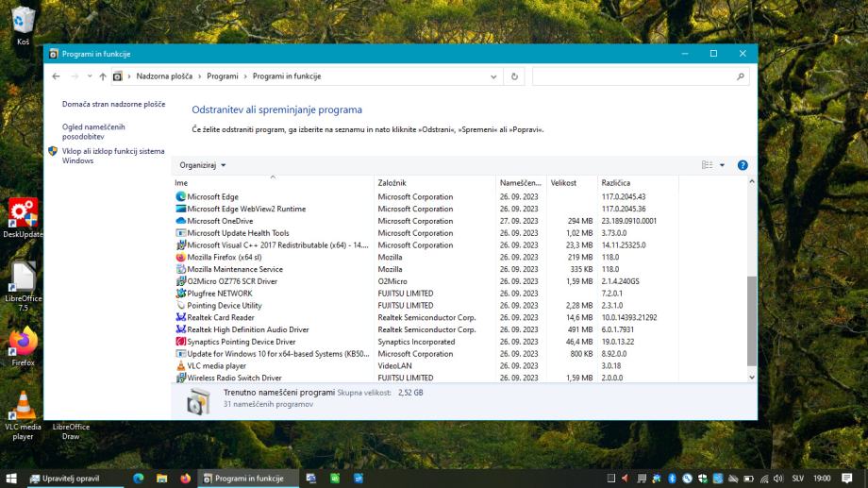Open Domača stran nadzorne plošče link
The image size is (868, 488).
click(113, 104)
